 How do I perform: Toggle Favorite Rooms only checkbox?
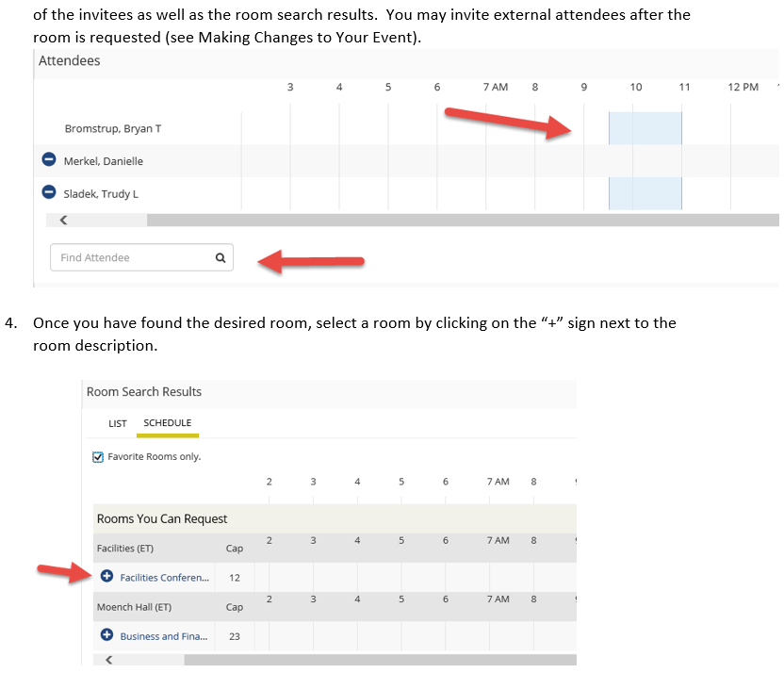(x=98, y=457)
